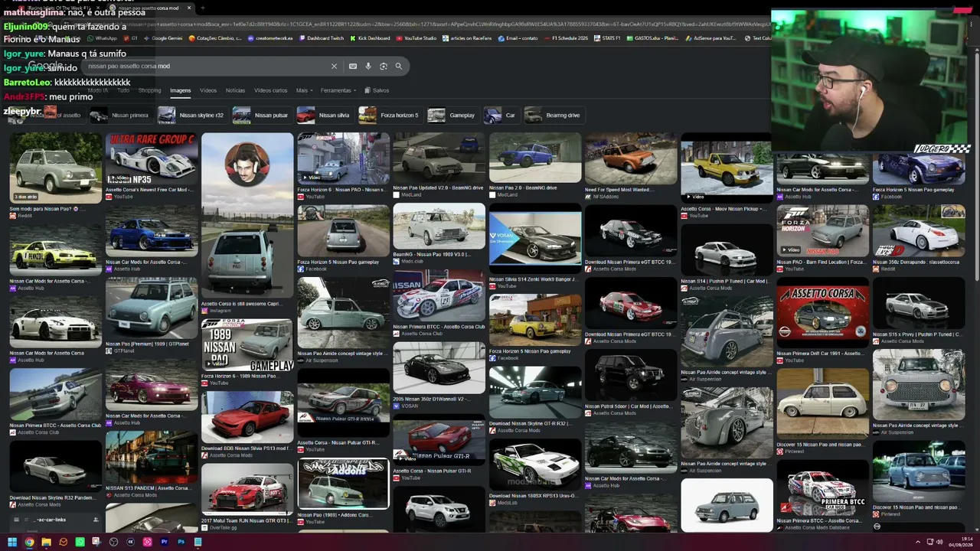
Task: Open Adobe Premiere Pro from the taskbar
Action: 164,542
